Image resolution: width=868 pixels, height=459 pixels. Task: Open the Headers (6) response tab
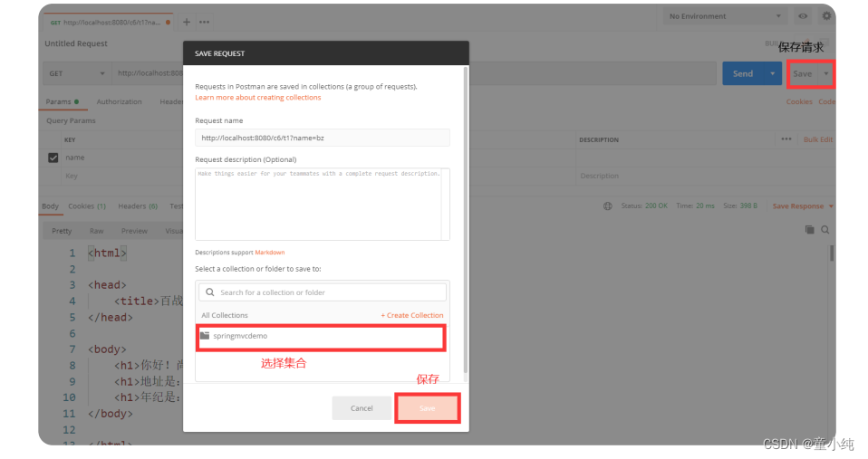[138, 206]
